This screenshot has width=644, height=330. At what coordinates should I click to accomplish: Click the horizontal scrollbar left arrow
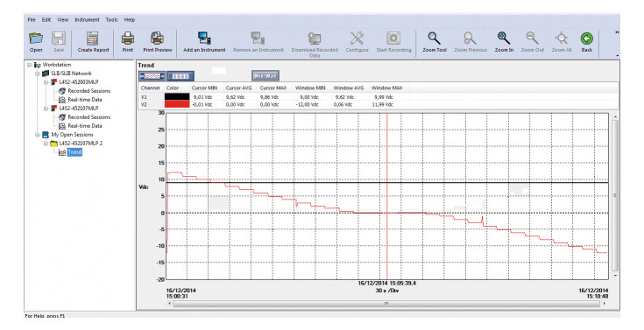point(169,304)
